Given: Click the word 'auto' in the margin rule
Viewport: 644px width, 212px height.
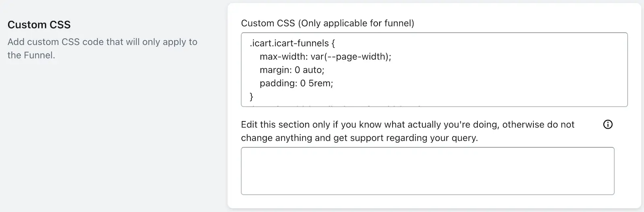Looking at the screenshot, I should point(313,70).
